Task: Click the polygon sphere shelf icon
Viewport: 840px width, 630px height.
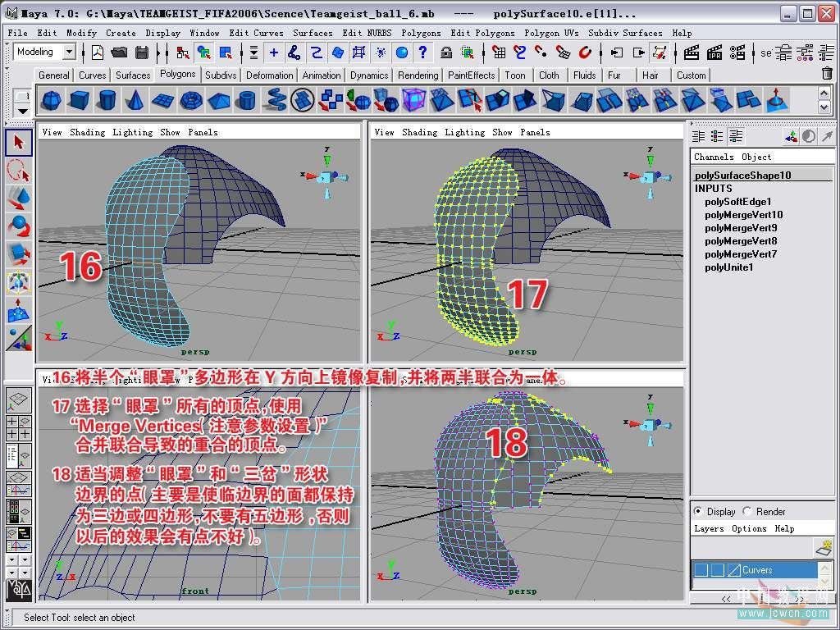Action: [51, 101]
